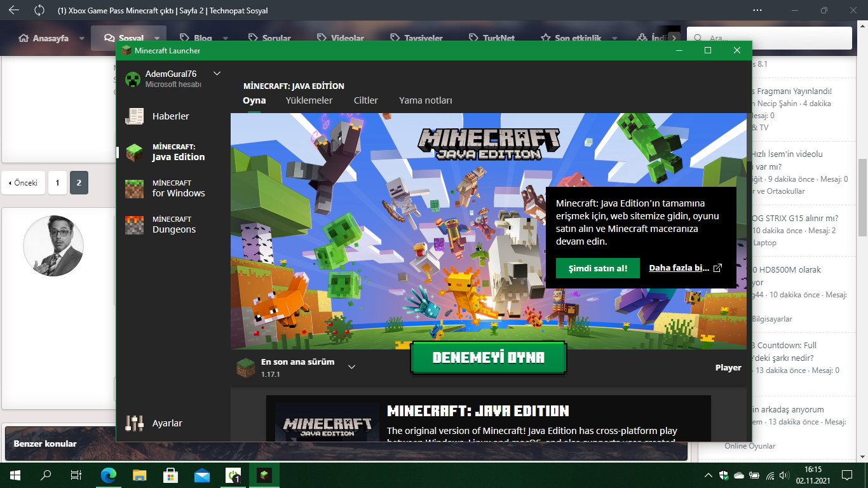Click the Technopat search field
The width and height of the screenshot is (868, 488).
click(x=769, y=38)
